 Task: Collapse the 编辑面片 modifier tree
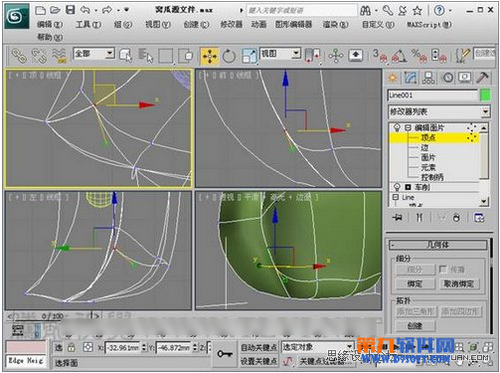[x=408, y=128]
